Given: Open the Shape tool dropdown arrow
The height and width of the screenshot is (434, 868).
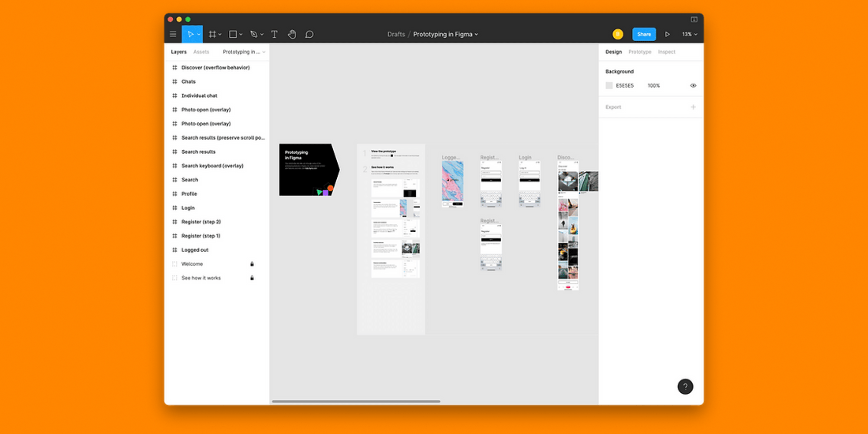Looking at the screenshot, I should (240, 34).
